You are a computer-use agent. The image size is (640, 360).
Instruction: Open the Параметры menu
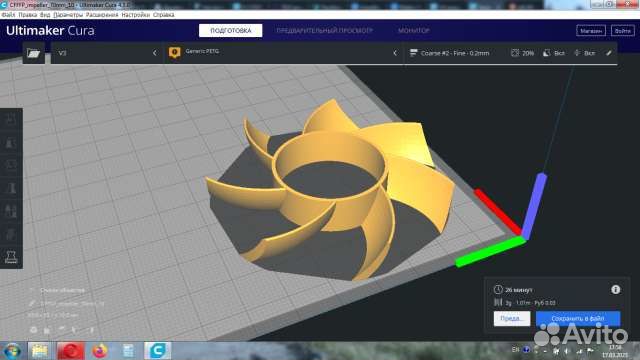(68, 14)
